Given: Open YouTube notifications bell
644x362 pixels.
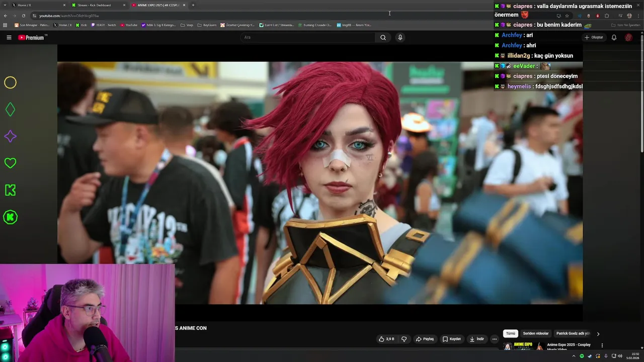Looking at the screenshot, I should [614, 37].
